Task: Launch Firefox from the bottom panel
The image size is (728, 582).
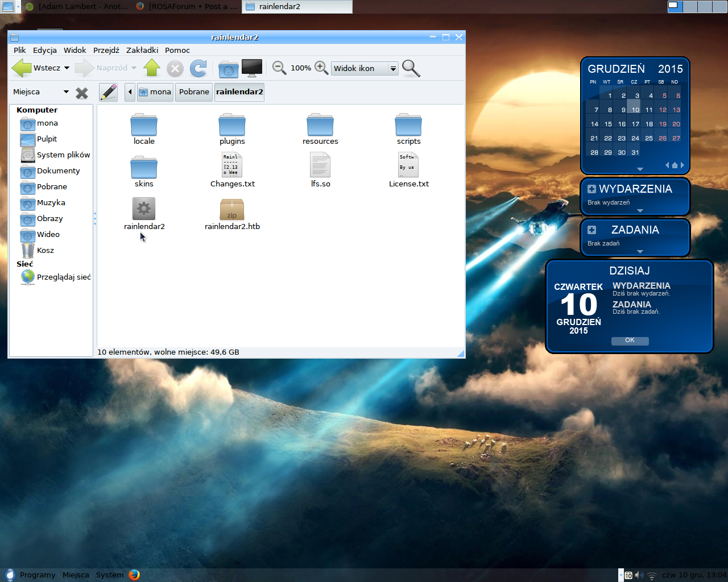Action: [134, 575]
